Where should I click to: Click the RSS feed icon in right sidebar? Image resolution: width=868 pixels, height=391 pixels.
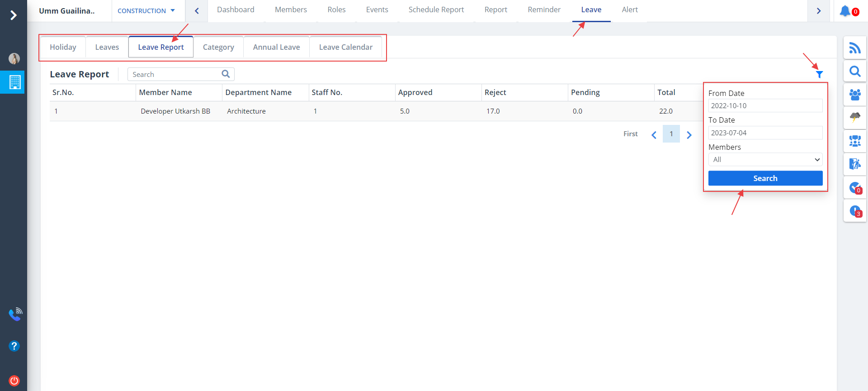click(854, 48)
